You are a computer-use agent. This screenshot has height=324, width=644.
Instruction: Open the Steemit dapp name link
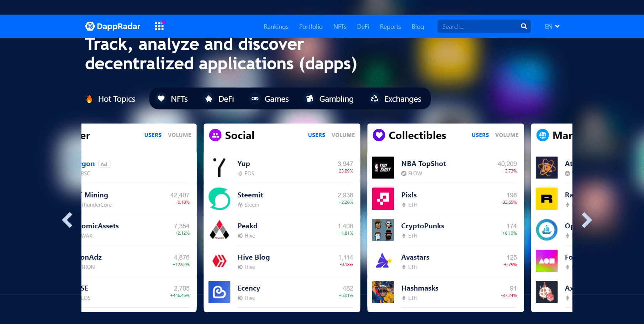(x=250, y=195)
